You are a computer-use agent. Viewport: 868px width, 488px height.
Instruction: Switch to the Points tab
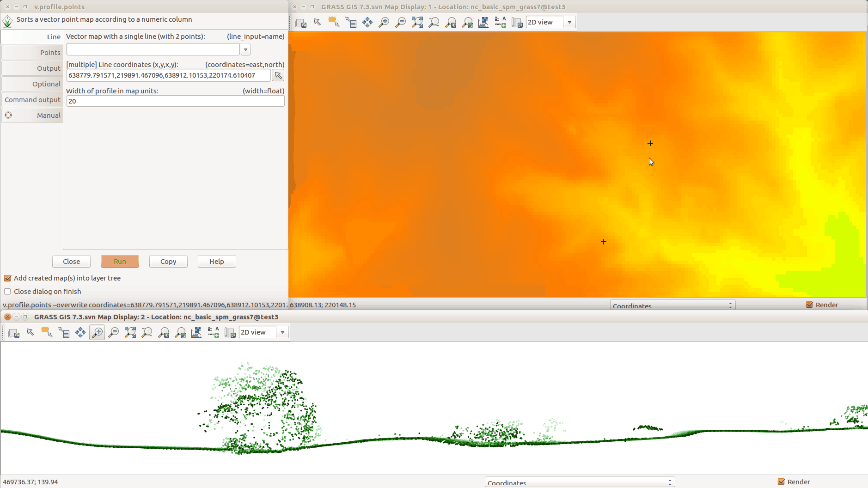[32, 53]
